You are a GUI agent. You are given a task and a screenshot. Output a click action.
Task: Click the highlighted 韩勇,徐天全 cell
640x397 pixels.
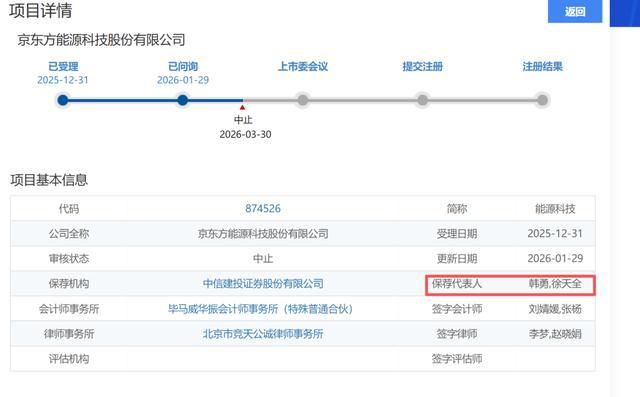[555, 284]
